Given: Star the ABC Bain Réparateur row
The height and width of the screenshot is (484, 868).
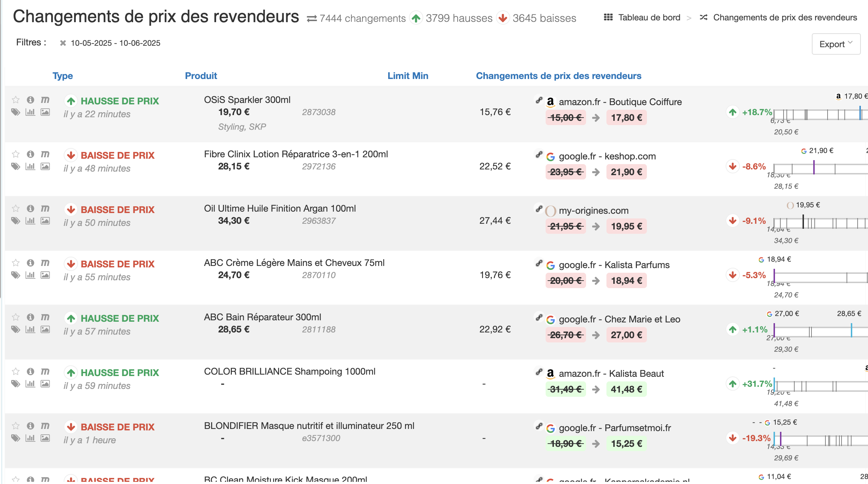Looking at the screenshot, I should (15, 317).
